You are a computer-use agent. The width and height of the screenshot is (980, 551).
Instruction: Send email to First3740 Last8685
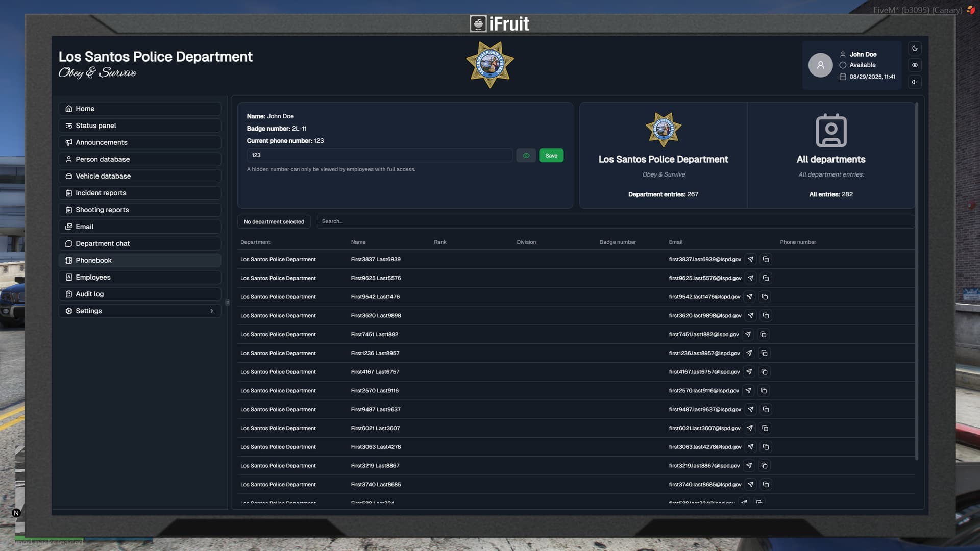point(750,485)
